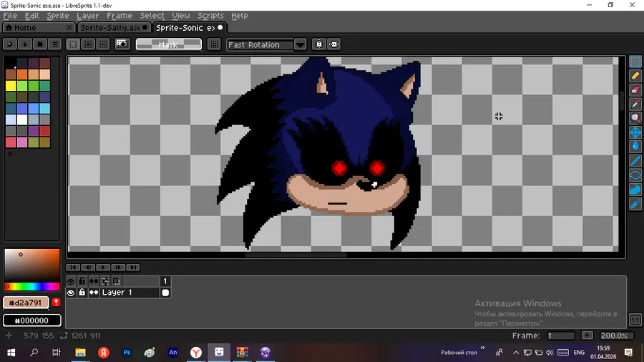Select the Line tool
Image resolution: width=644 pixels, height=362 pixels.
(x=635, y=161)
